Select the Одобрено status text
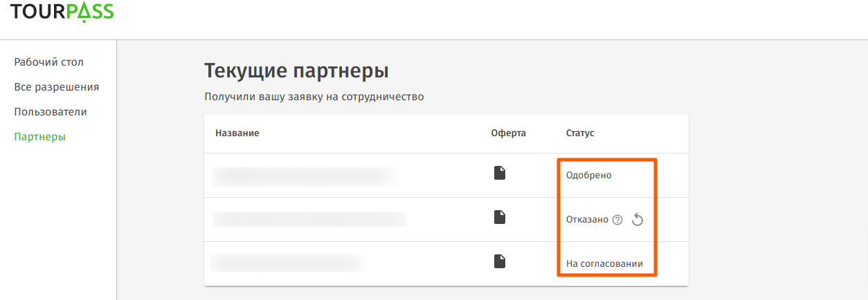The width and height of the screenshot is (868, 300). coord(588,176)
